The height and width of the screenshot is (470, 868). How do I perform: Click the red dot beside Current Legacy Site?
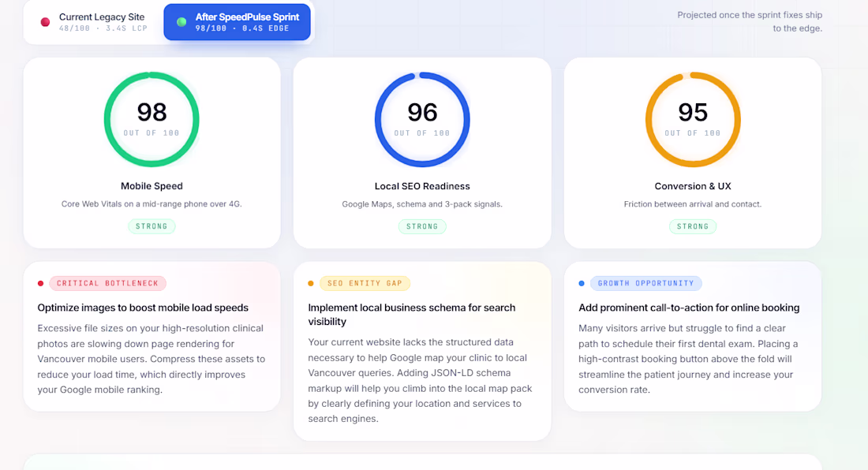pyautogui.click(x=46, y=22)
